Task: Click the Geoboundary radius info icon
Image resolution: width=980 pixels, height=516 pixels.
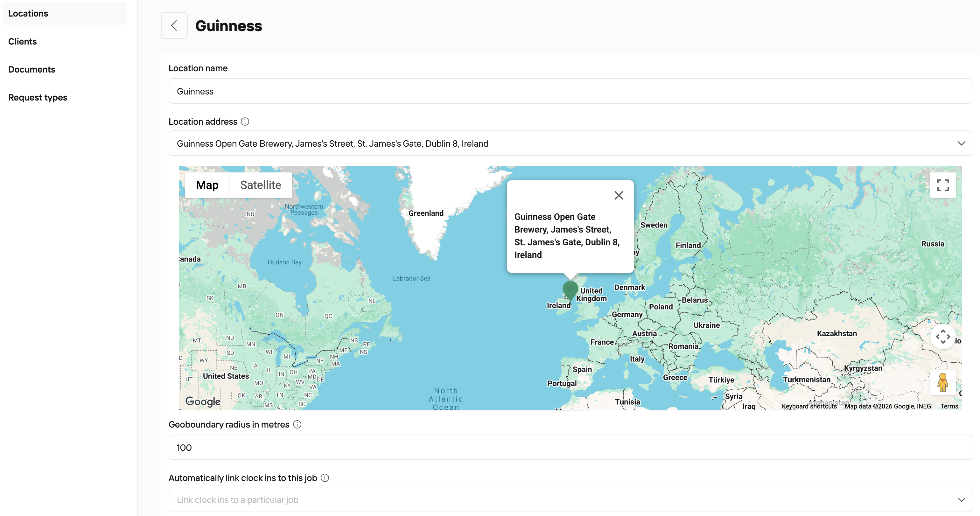Action: (x=297, y=424)
